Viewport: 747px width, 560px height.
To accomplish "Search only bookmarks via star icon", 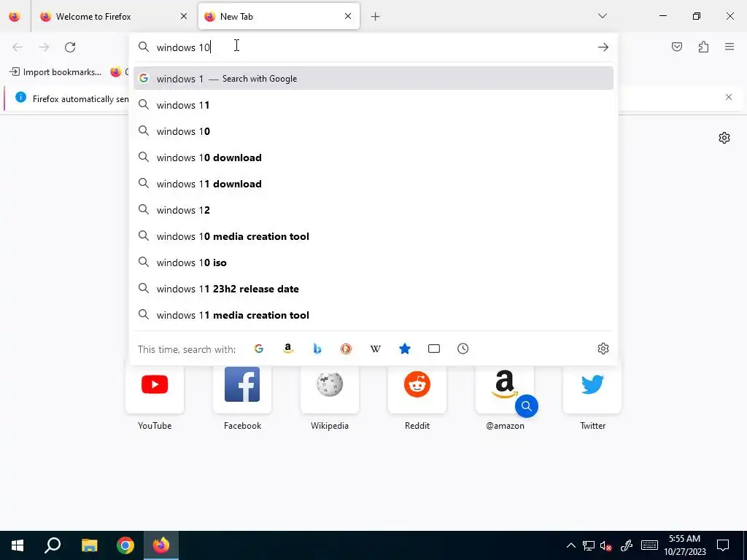I will pos(404,349).
